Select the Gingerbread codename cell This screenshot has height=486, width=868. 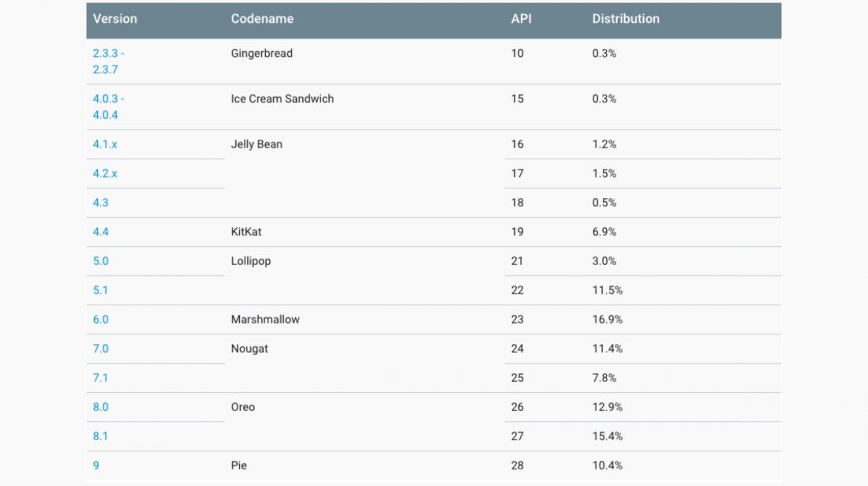[262, 54]
